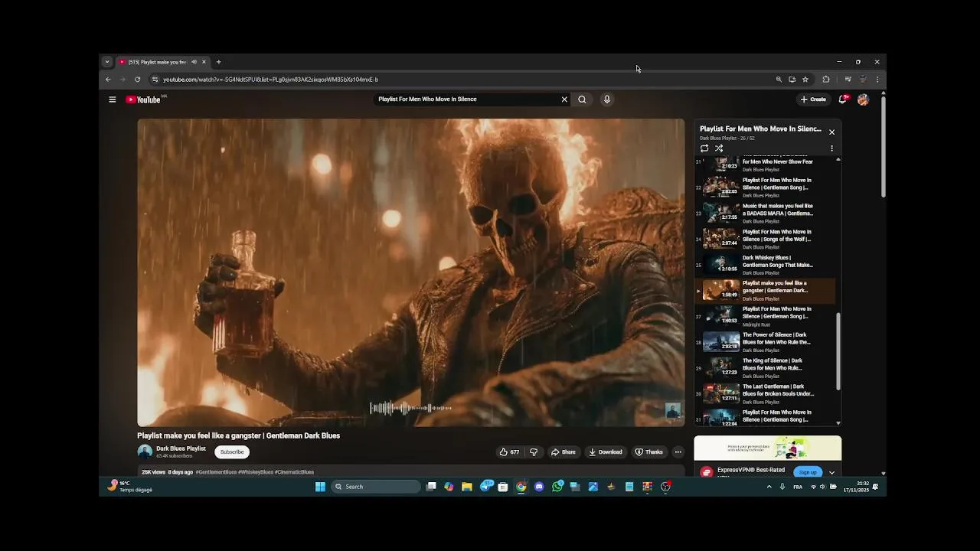
Task: Play item 29 The King of Silence
Action: [x=766, y=368]
